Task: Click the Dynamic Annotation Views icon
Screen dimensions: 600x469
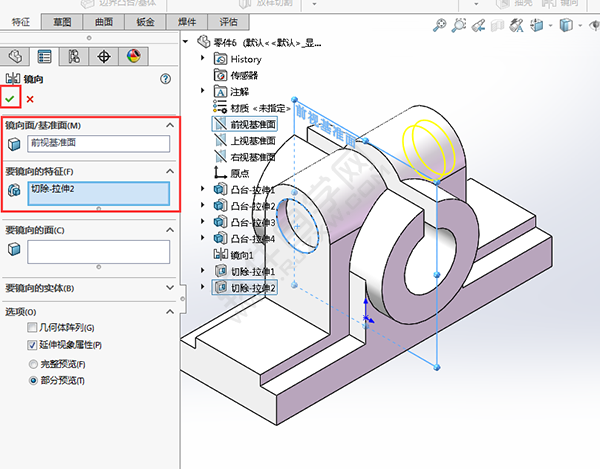Action: (517, 25)
